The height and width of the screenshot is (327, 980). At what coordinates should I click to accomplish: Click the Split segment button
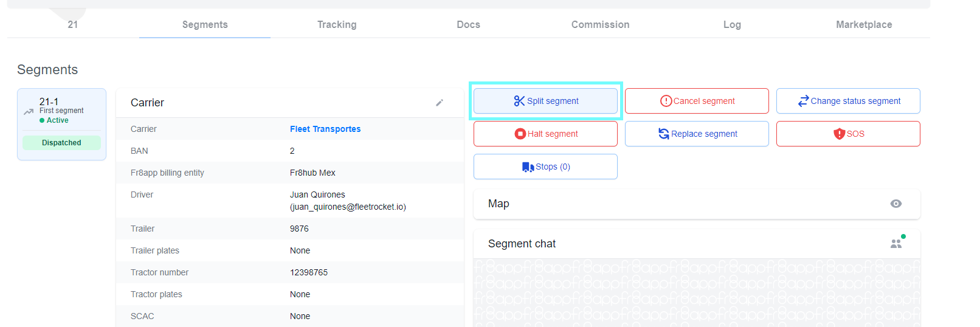[545, 101]
